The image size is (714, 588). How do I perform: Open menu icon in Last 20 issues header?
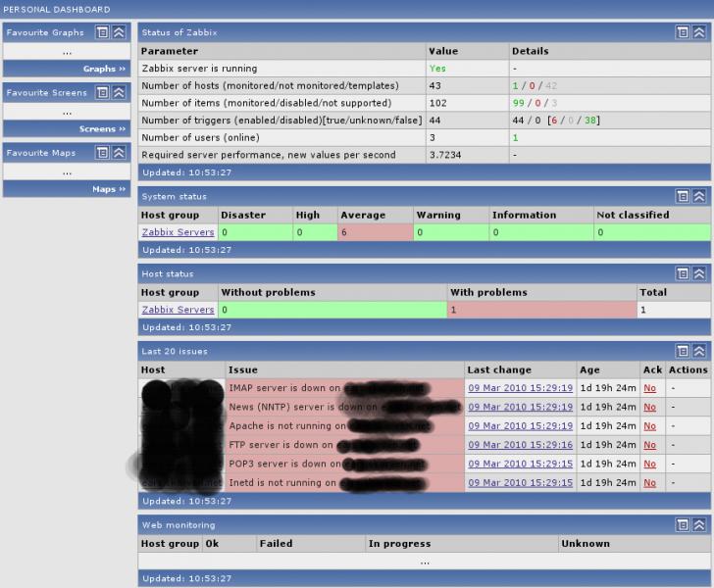[683, 351]
